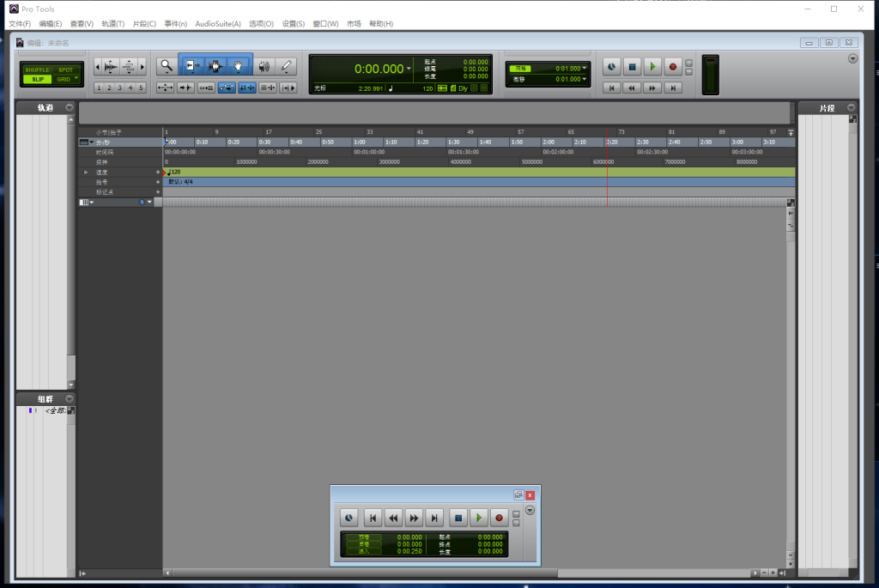Recall zoom preset 5

141,88
